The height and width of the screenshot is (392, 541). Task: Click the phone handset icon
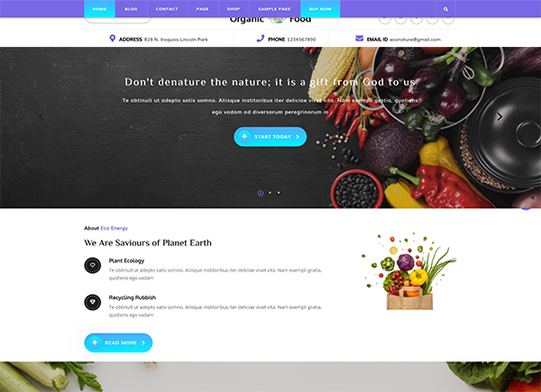pos(261,39)
